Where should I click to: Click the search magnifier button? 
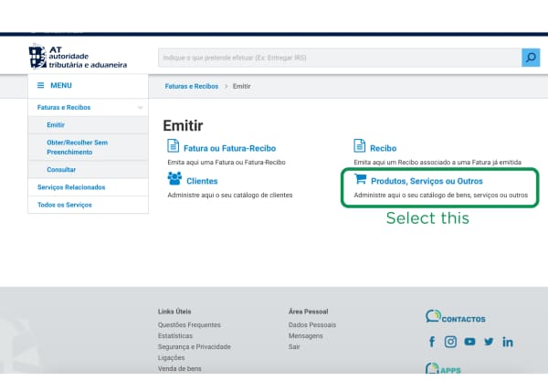(x=531, y=58)
